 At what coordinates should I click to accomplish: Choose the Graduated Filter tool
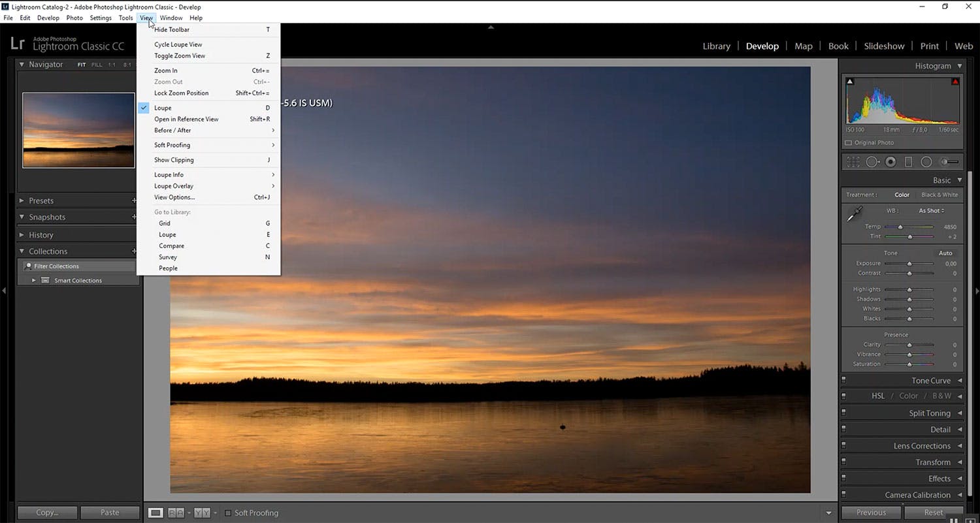908,162
